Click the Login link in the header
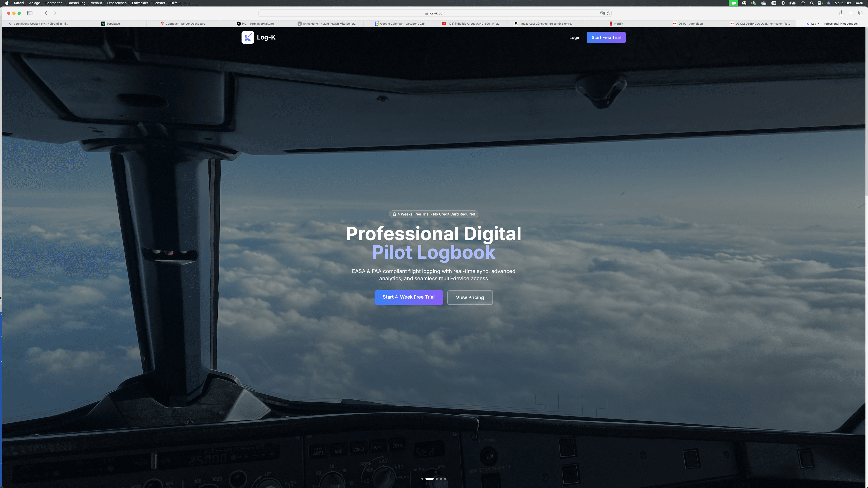The height and width of the screenshot is (488, 868). (575, 37)
